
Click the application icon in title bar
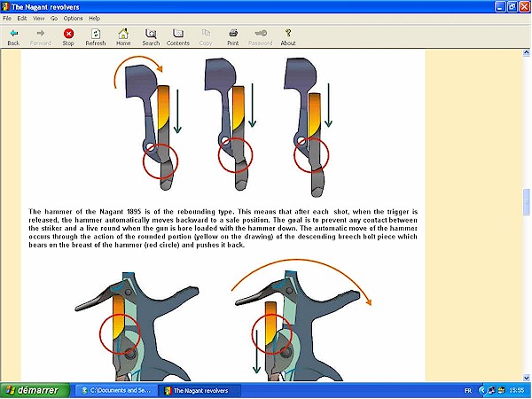5,7
